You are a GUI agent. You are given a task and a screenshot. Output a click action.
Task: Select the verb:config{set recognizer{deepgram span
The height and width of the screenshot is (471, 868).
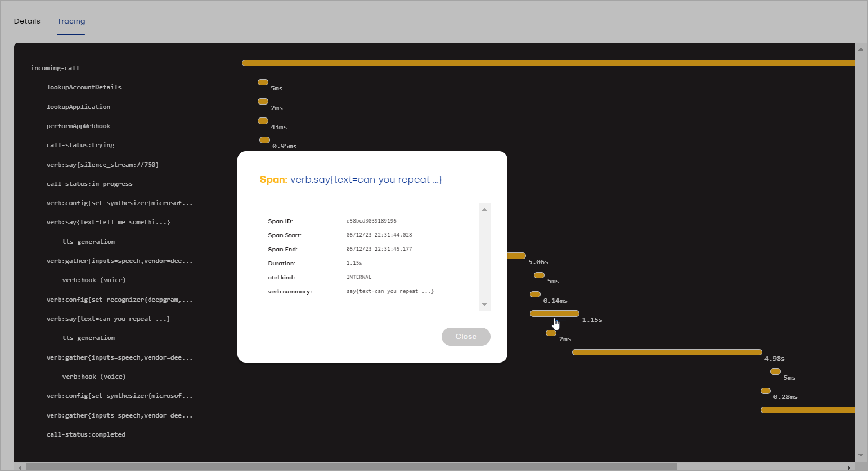point(120,300)
